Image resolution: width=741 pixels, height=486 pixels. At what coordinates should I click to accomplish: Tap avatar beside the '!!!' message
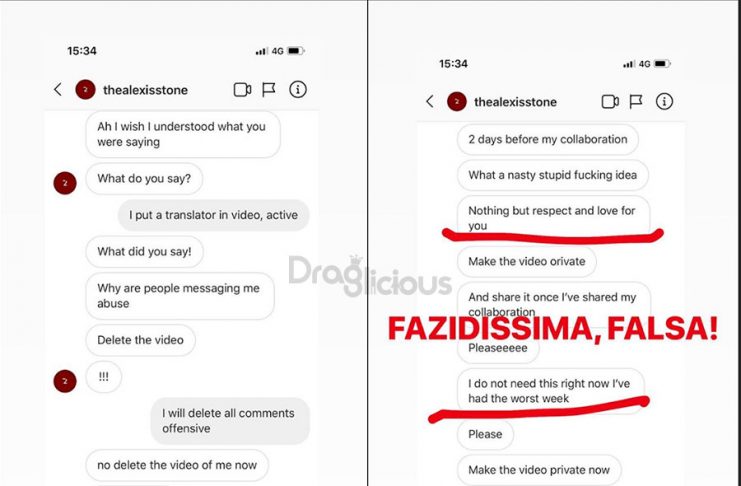(x=65, y=381)
